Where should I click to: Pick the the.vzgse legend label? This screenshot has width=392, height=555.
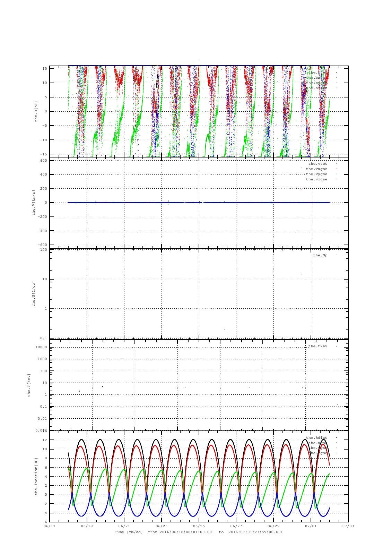(316, 179)
